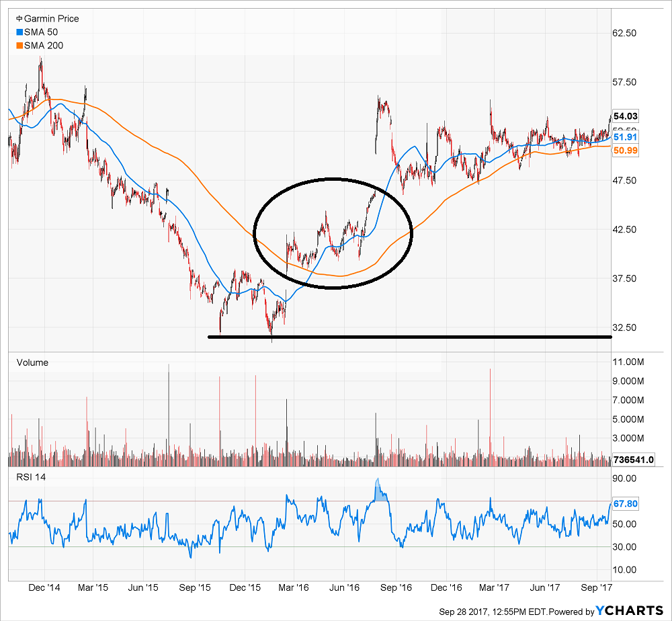672x621 pixels.
Task: Click the 30.00 RSI axis label
Action: click(x=624, y=547)
